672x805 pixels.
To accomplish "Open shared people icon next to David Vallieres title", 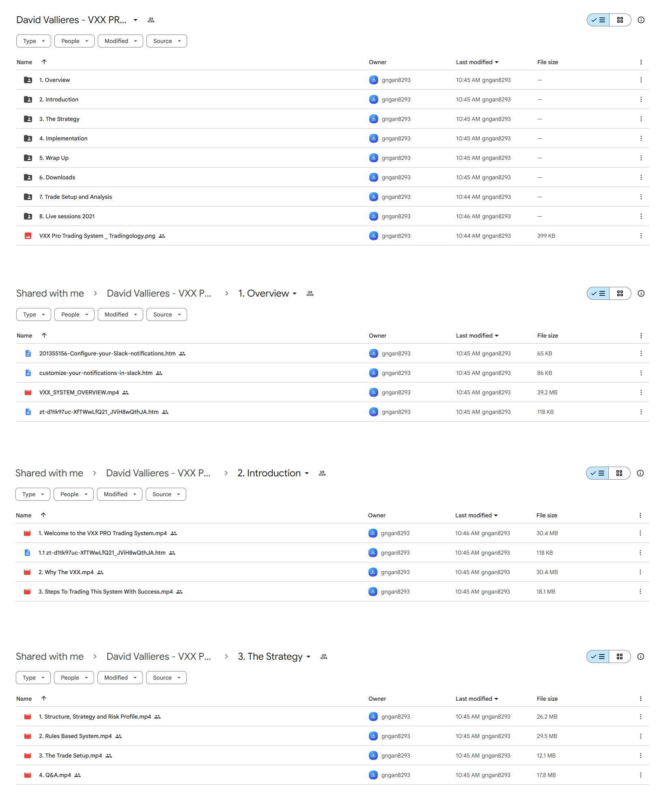I will (x=151, y=20).
